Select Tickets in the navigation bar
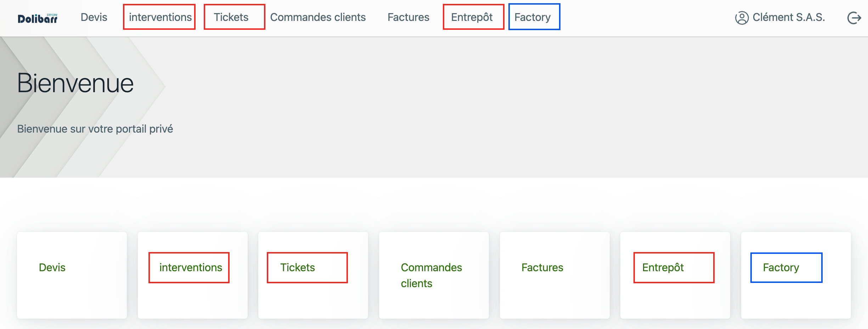 231,17
